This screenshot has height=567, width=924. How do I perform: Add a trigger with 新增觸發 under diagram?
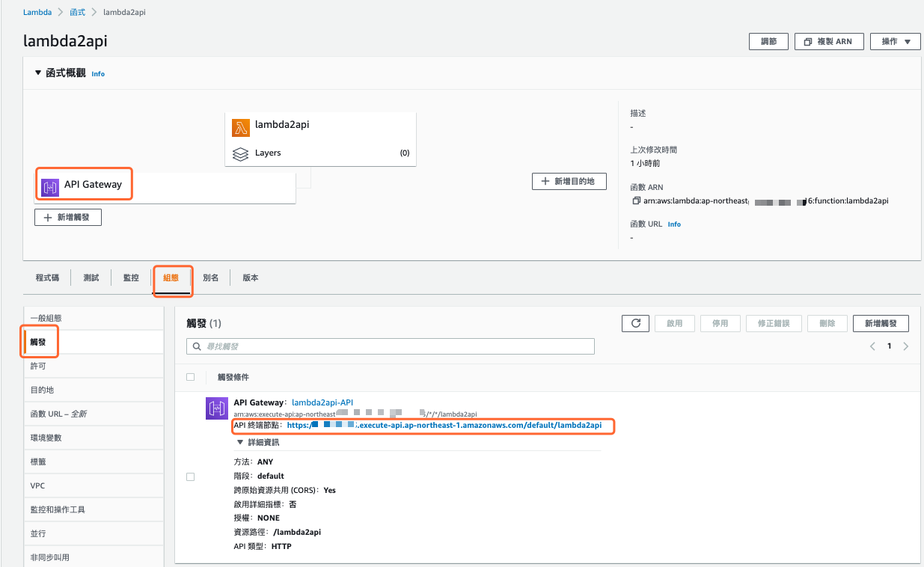tap(68, 217)
